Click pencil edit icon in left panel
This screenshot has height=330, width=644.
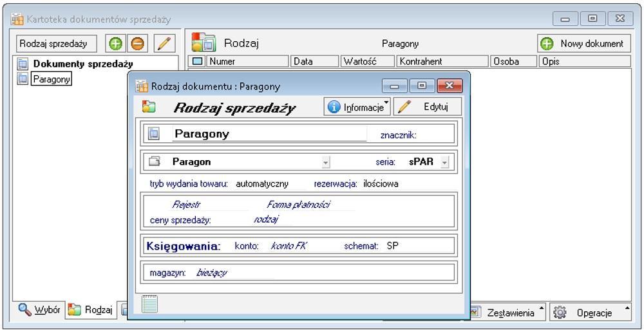(164, 44)
